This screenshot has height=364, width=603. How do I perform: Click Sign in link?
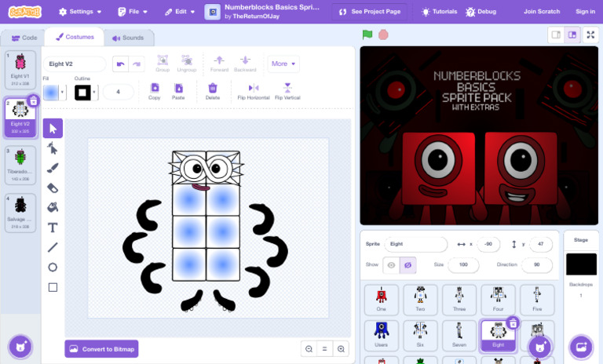585,12
